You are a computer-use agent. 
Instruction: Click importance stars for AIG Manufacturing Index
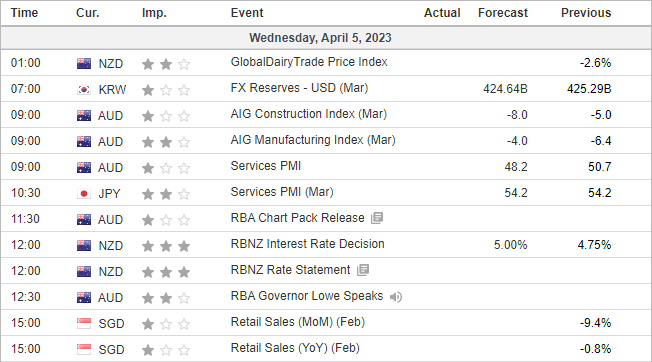(166, 142)
